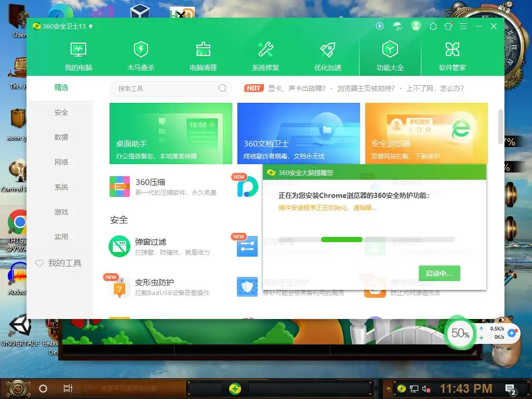
Task: Open the user account avatar
Action: 416,26
